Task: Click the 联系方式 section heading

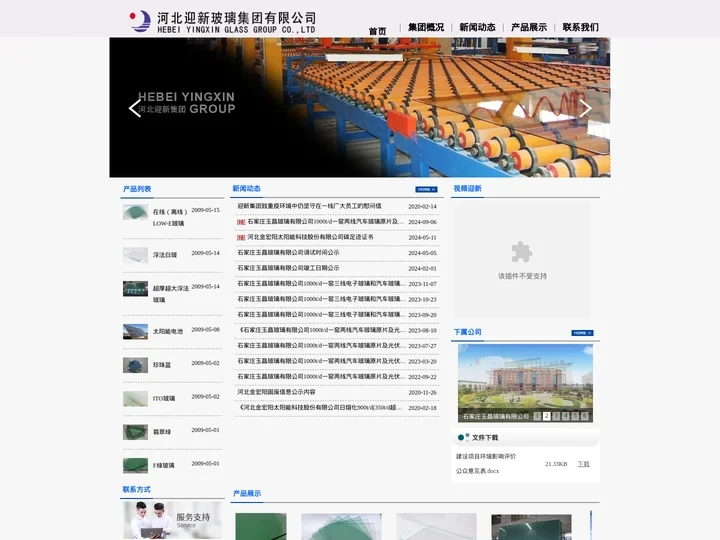Action: 136,489
